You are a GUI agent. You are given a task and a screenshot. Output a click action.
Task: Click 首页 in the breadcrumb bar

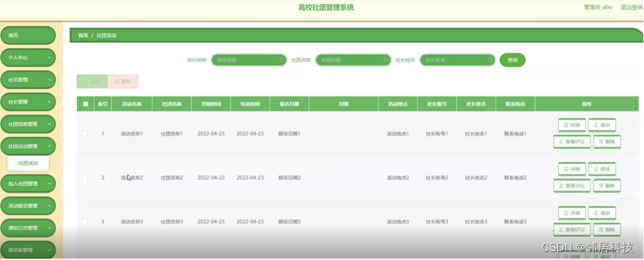83,35
